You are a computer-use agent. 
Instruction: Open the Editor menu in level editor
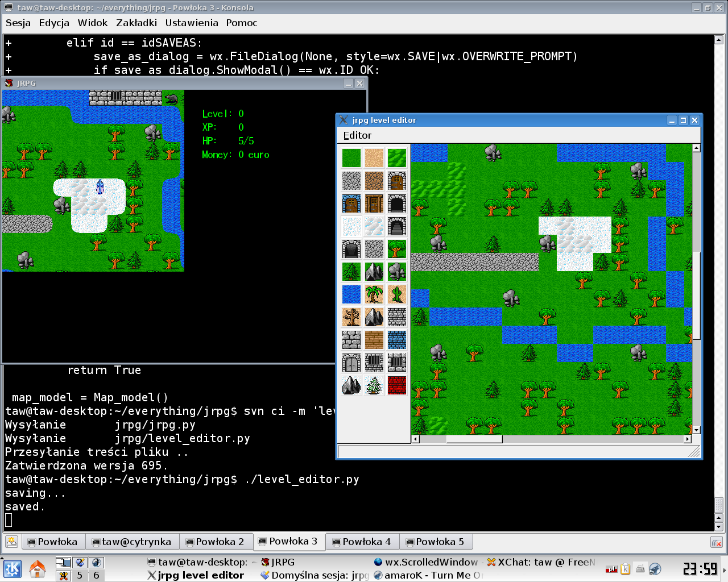pyautogui.click(x=357, y=135)
